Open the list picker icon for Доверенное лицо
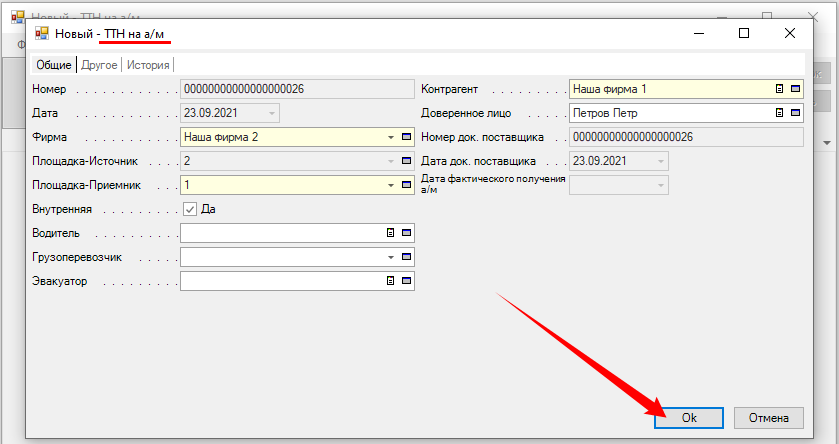Image resolution: width=839 pixels, height=444 pixels. tap(779, 113)
